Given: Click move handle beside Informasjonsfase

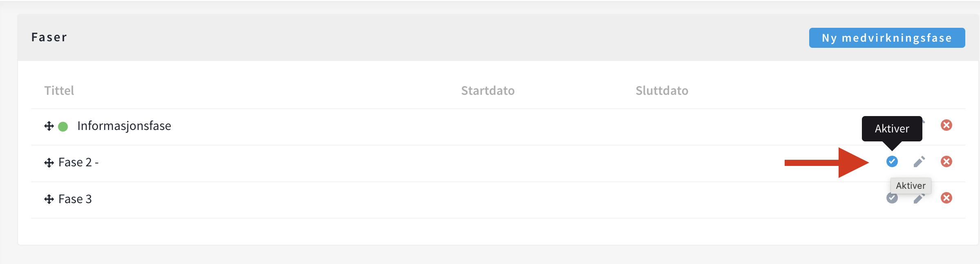Looking at the screenshot, I should [49, 126].
